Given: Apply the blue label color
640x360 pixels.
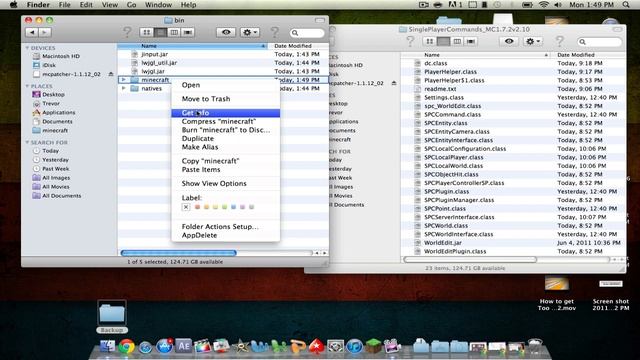Looking at the screenshot, I should [233, 207].
